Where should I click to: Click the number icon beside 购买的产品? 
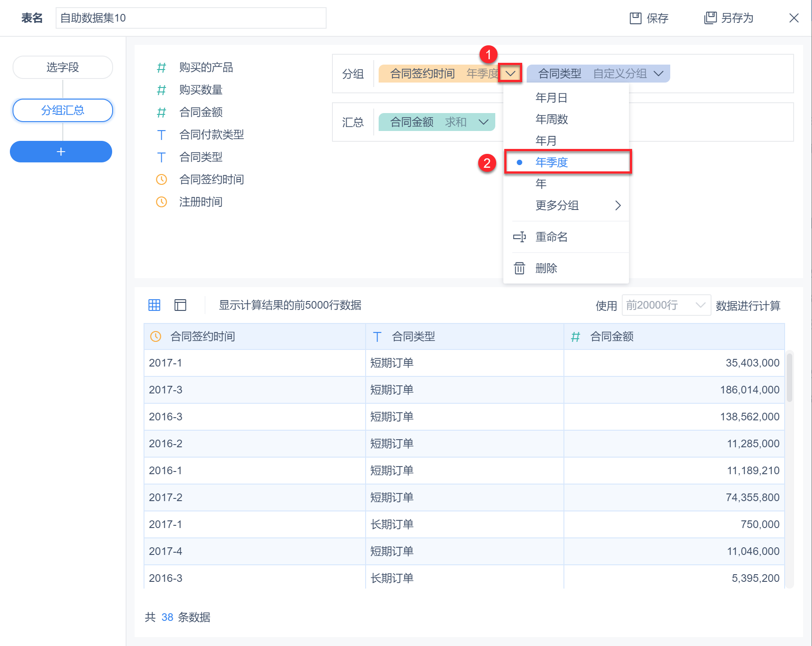[x=162, y=68]
